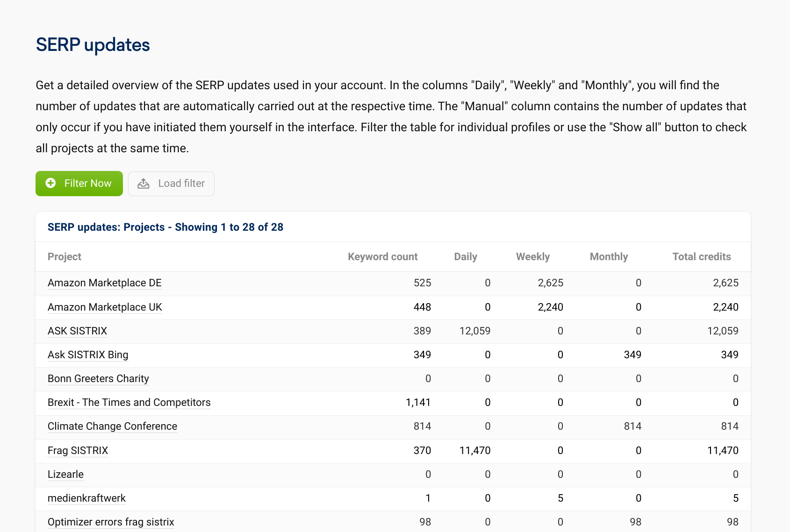
Task: Open the Amazon Marketplace UK project
Action: (x=105, y=307)
